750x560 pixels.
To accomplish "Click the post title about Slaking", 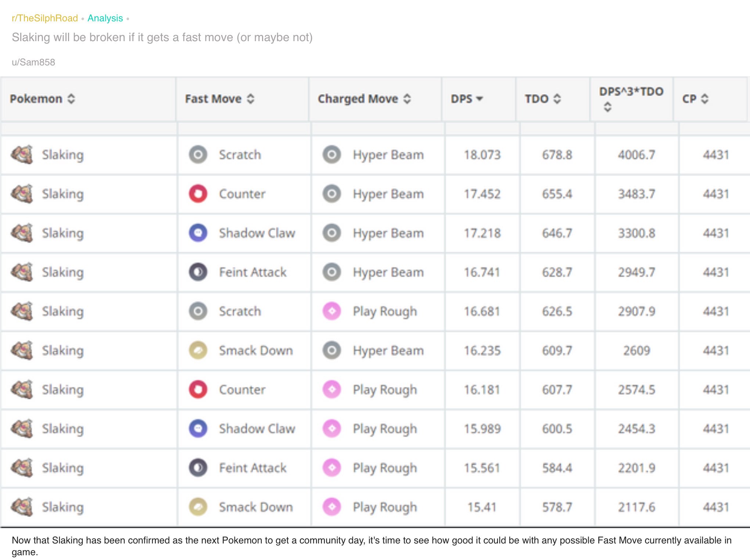I will click(162, 37).
